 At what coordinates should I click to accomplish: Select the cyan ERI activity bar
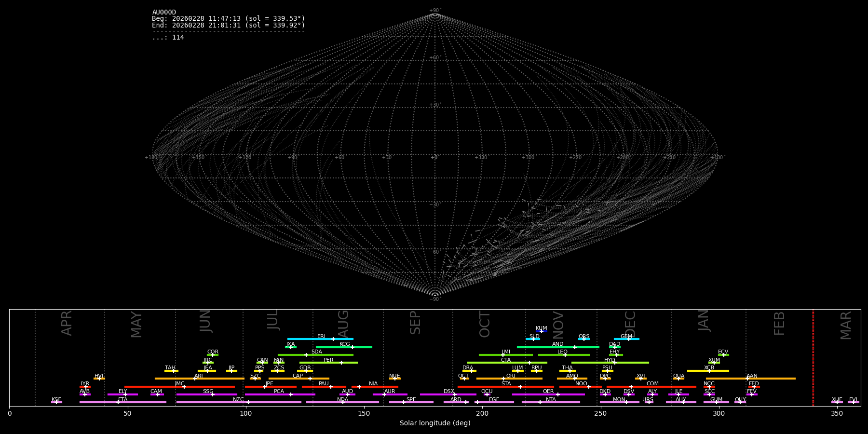320,339
